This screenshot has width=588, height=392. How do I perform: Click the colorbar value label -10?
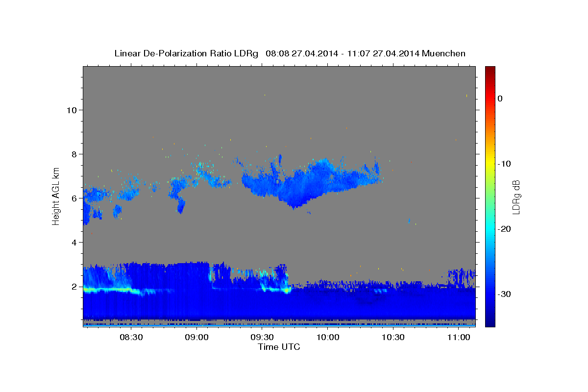point(504,164)
